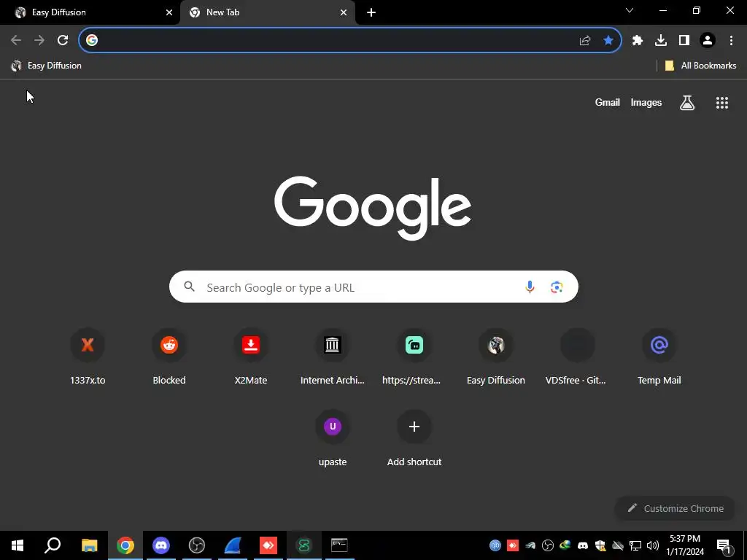Go forward using the forward arrow

click(x=39, y=40)
